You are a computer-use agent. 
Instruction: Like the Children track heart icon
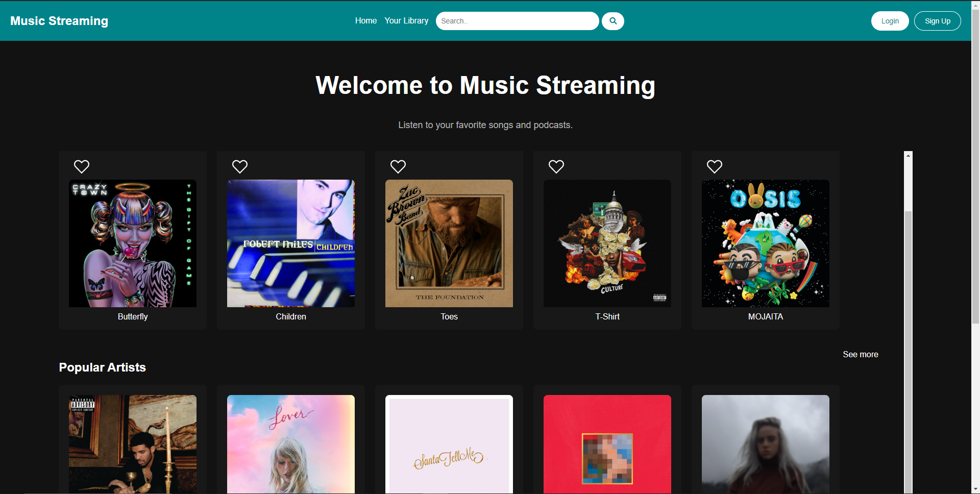click(240, 166)
